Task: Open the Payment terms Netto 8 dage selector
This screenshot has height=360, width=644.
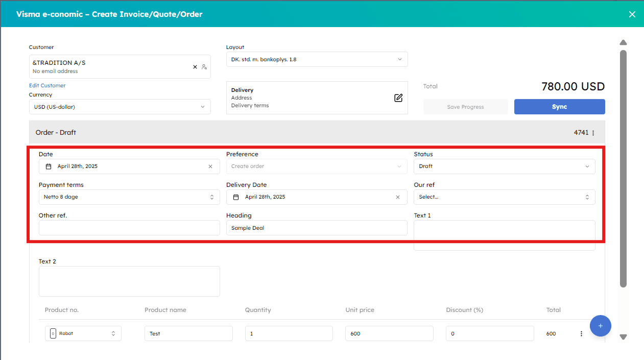Action: coord(129,197)
